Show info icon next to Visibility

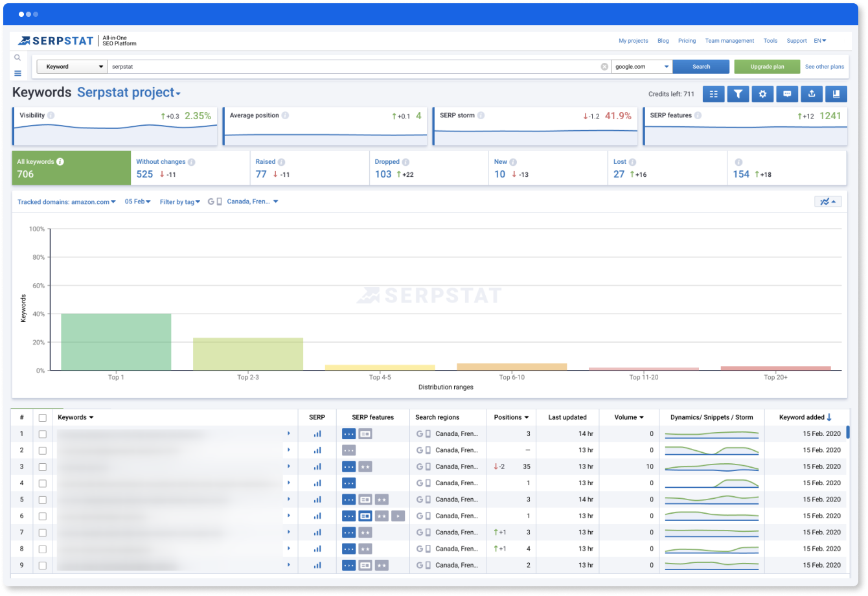[51, 115]
